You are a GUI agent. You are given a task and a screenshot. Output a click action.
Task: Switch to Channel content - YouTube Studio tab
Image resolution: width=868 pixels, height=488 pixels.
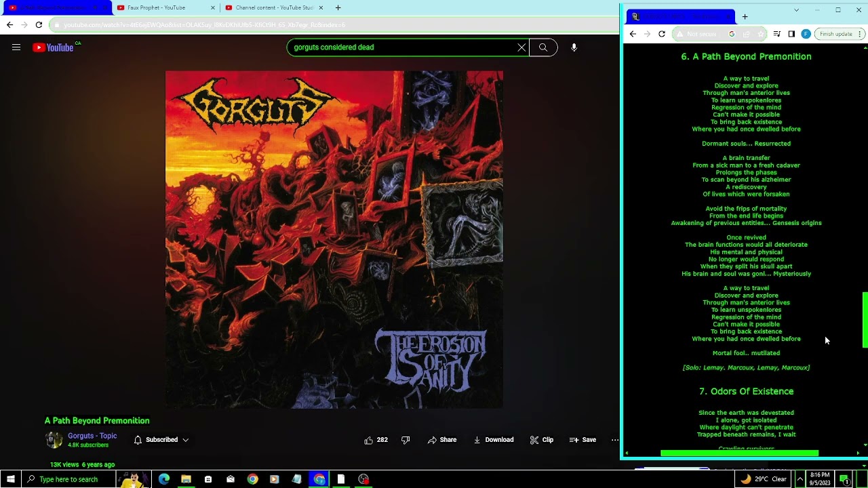(270, 7)
